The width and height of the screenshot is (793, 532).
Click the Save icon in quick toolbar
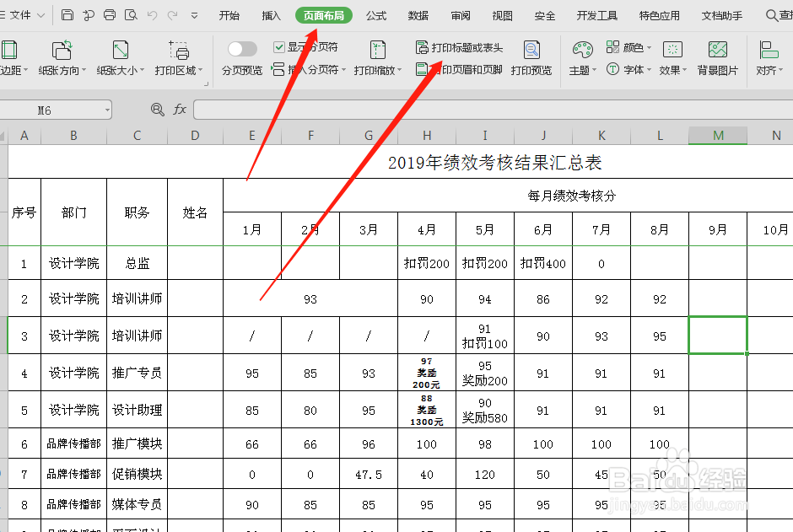coord(67,15)
